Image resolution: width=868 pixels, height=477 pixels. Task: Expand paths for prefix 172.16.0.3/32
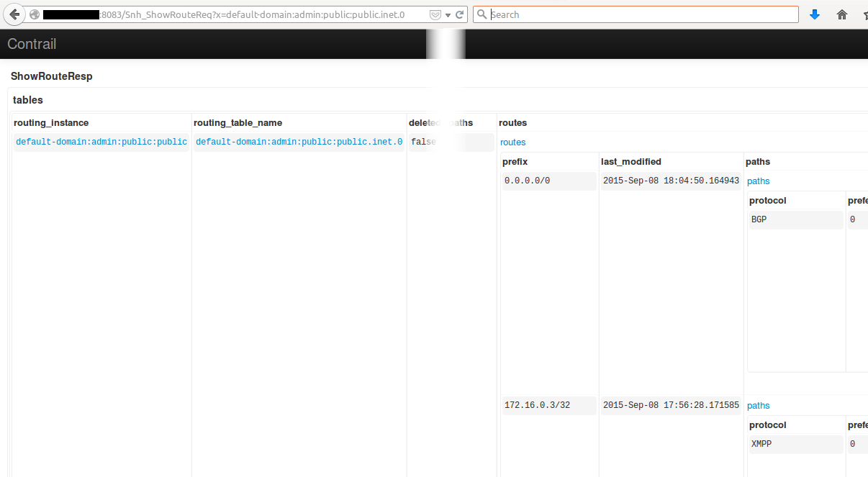(758, 405)
